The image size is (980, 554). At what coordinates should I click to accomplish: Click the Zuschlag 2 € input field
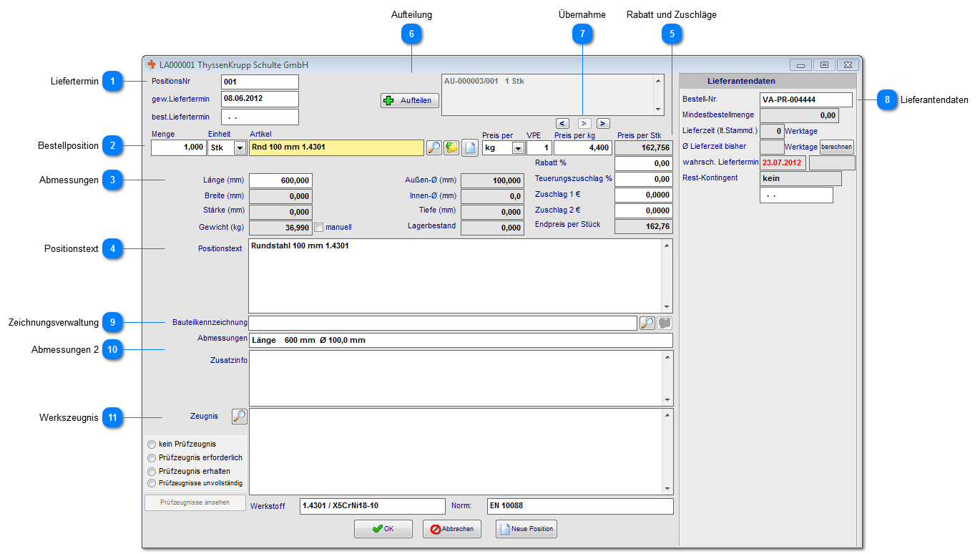pos(644,210)
